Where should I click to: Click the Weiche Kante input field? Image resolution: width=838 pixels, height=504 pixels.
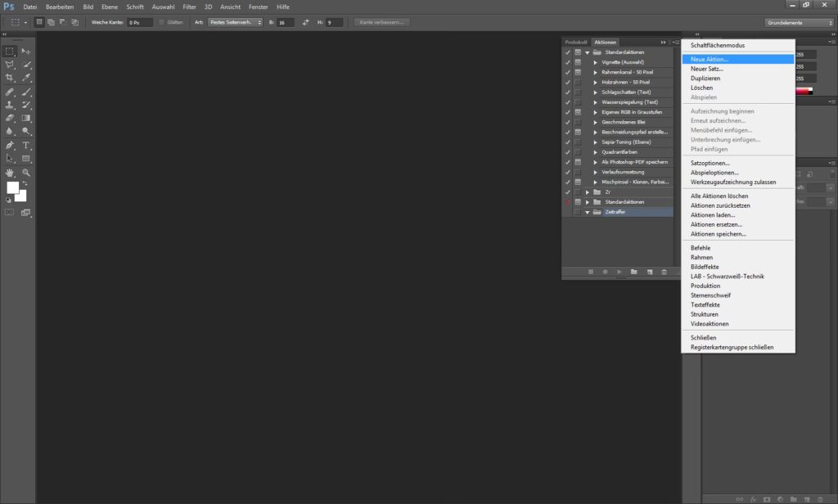click(x=140, y=22)
